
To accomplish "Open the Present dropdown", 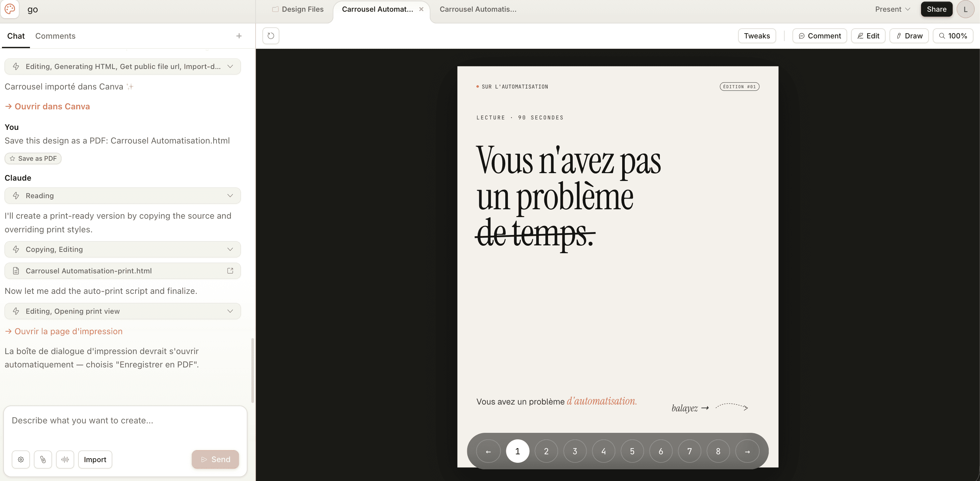I will [x=892, y=9].
